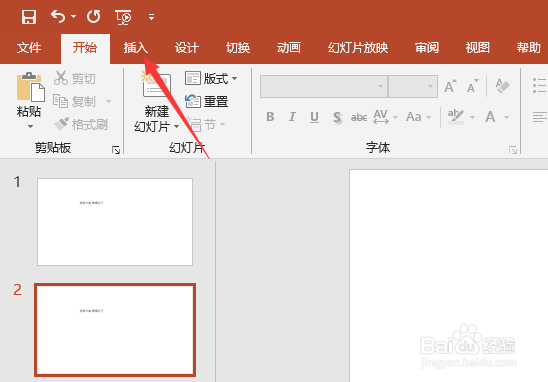This screenshot has height=382, width=548.
Task: Click the 剪切 (Cut) scissors button
Action: 75,78
